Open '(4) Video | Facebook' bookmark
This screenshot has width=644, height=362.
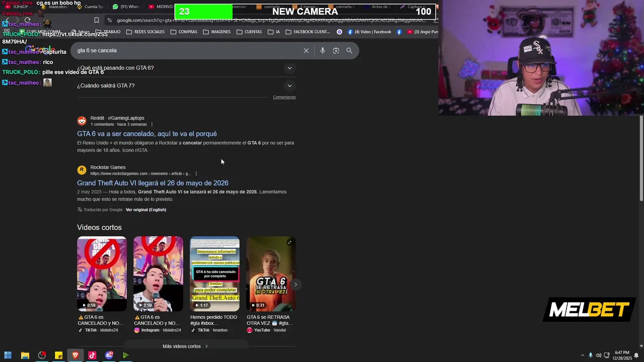[x=369, y=32]
